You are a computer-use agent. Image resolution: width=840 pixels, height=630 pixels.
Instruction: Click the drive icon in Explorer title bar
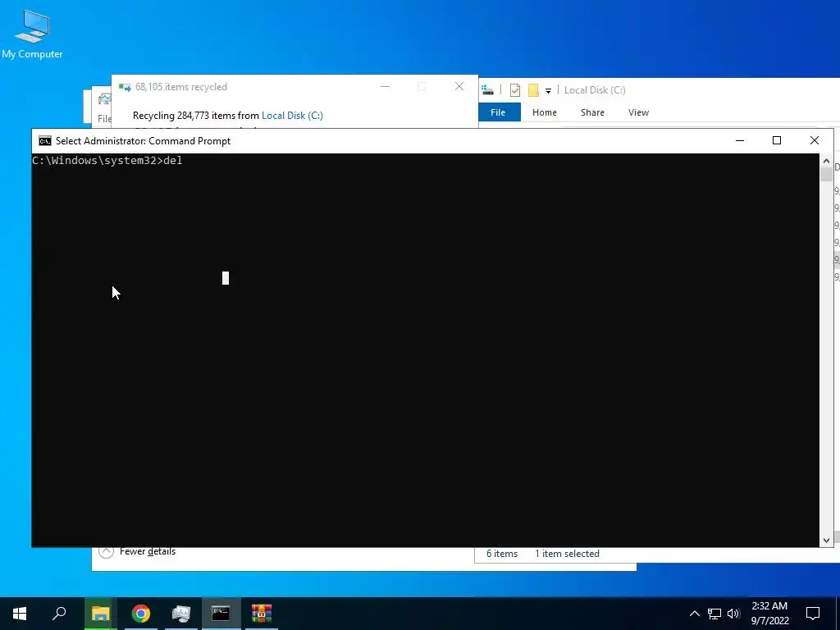pos(487,90)
